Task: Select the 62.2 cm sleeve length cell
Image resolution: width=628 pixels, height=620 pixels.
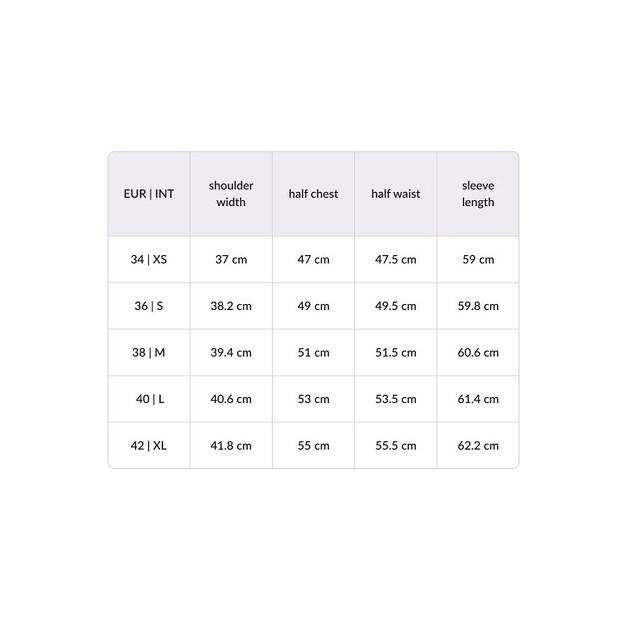Action: (478, 445)
